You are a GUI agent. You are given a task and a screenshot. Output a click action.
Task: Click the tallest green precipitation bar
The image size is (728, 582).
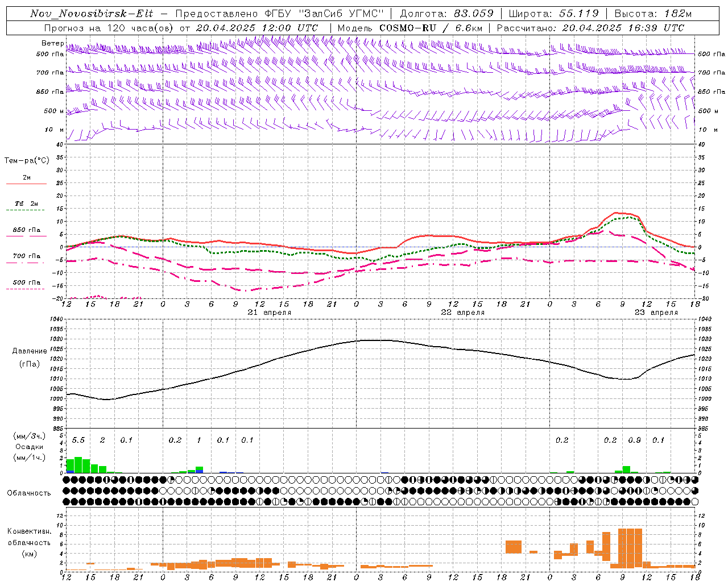[x=78, y=465]
